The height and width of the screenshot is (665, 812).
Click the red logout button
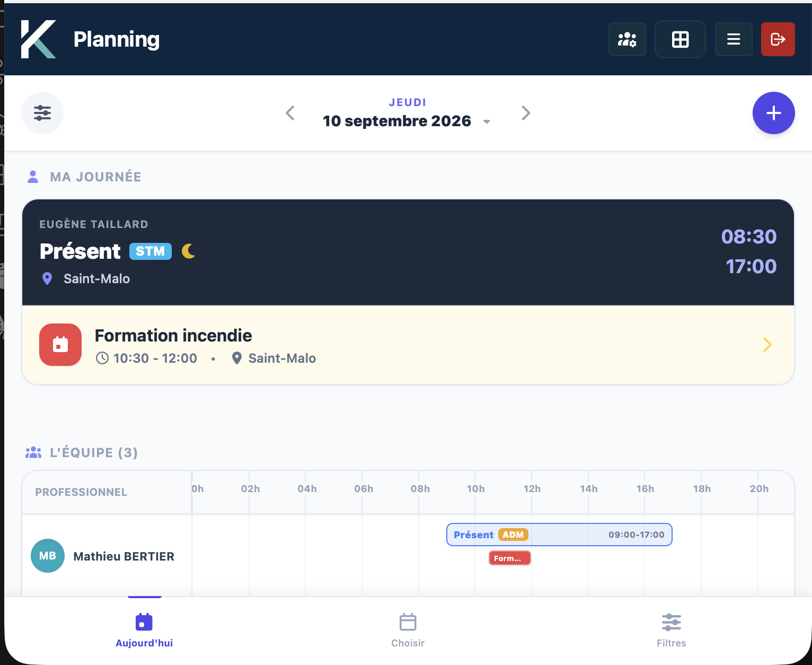(778, 39)
